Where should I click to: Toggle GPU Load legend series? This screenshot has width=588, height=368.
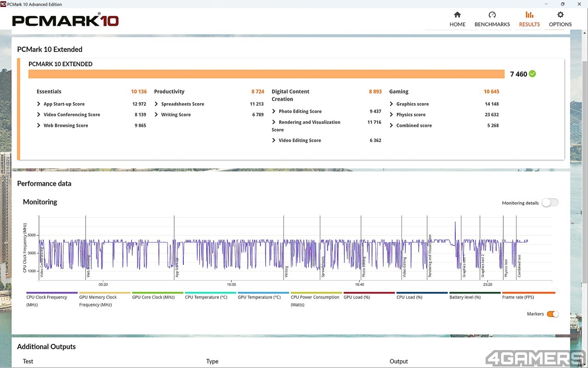pos(369,297)
